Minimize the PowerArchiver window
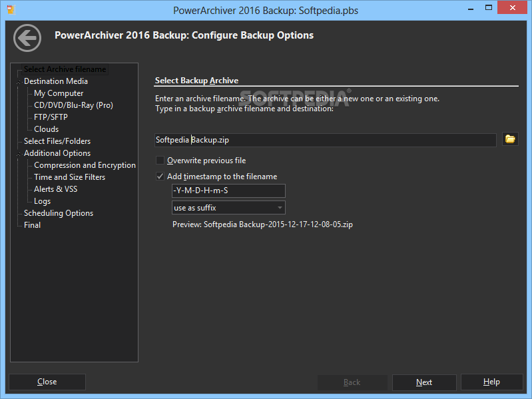 471,9
